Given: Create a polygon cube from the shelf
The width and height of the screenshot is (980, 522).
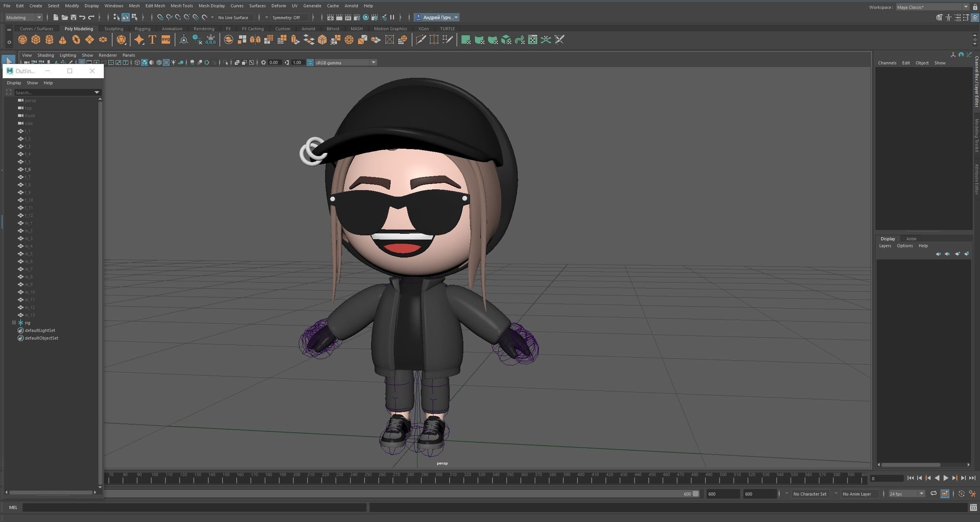Looking at the screenshot, I should [x=36, y=40].
